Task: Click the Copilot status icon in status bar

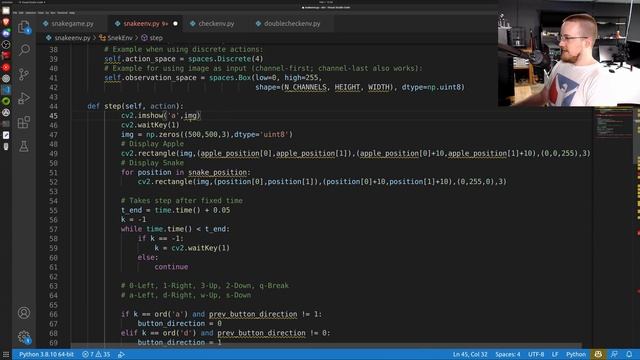Action: [x=598, y=354]
